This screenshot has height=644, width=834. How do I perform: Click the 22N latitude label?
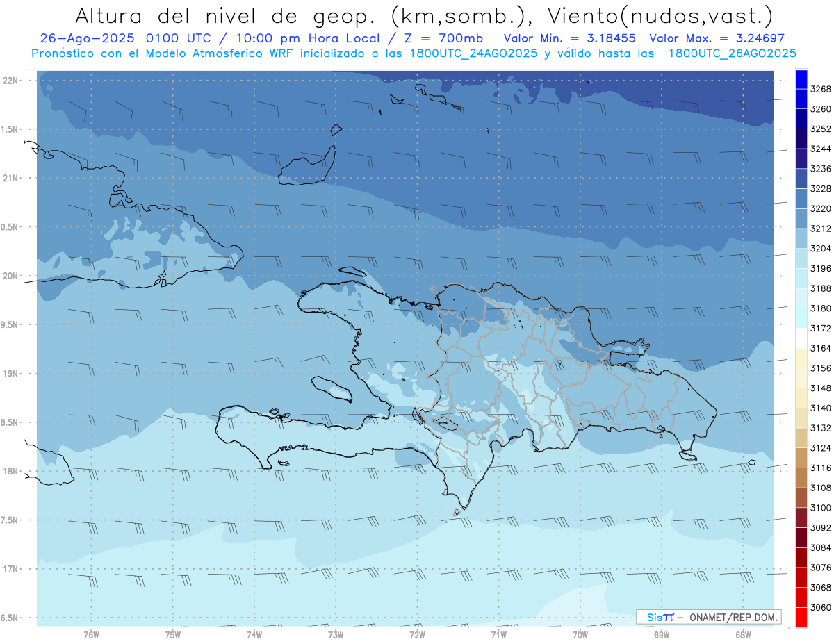[11, 81]
